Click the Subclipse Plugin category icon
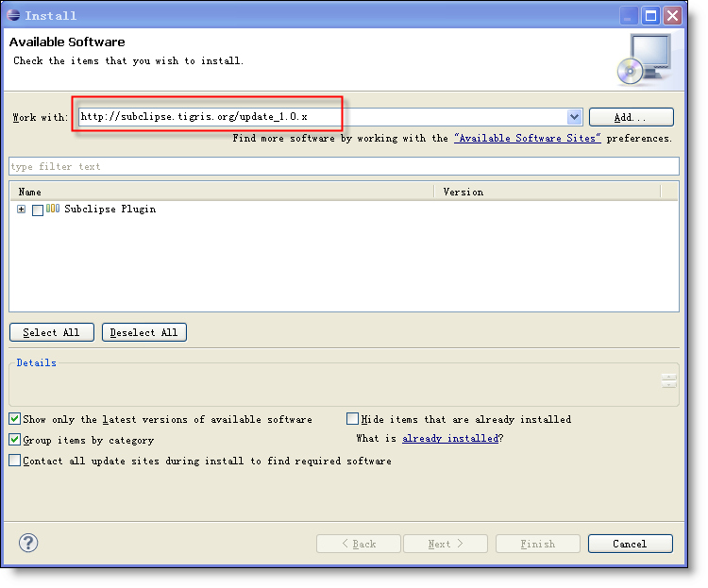The width and height of the screenshot is (708, 588). click(53, 209)
